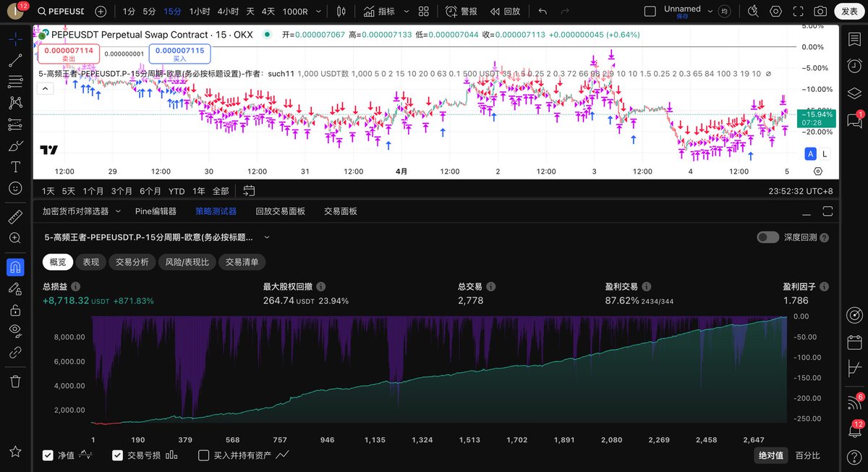
Task: Uncheck the 交易亏损 drawdown checkbox
Action: click(x=117, y=455)
